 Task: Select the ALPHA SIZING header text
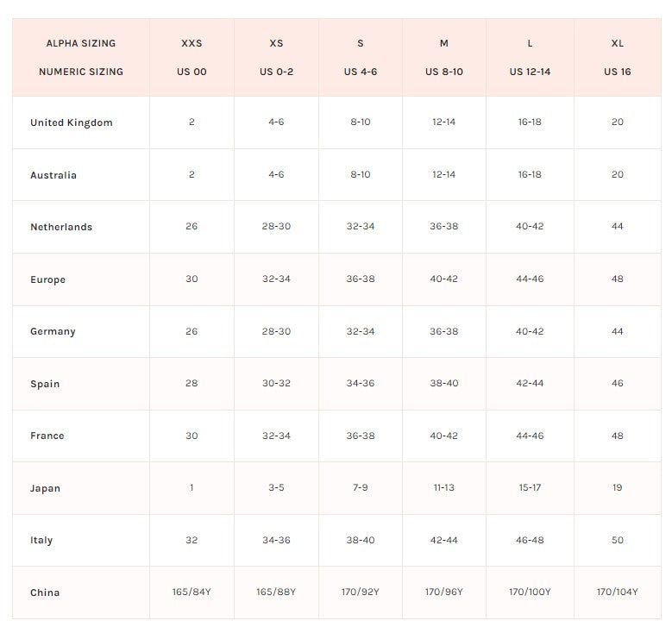tap(81, 43)
